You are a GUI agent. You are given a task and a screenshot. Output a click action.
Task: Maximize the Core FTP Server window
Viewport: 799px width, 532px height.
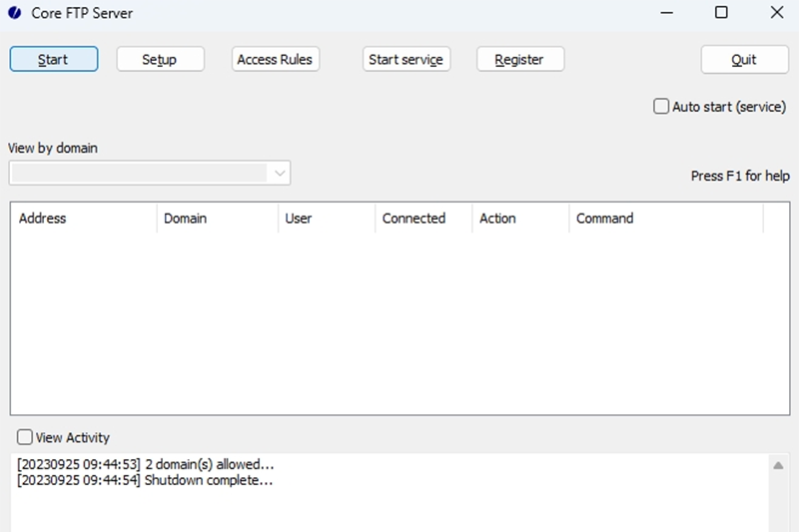(x=721, y=13)
